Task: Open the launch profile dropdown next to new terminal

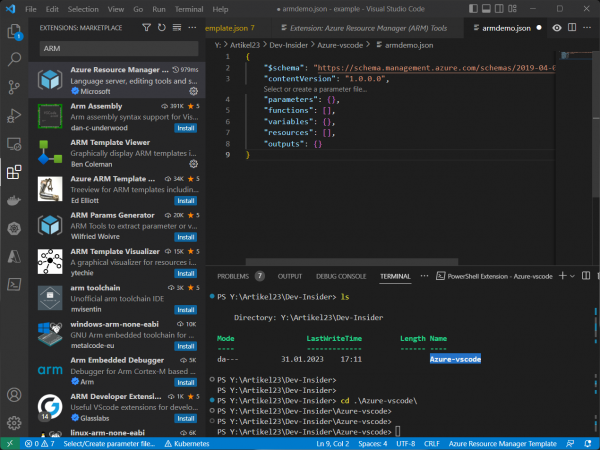Action: click(x=572, y=276)
